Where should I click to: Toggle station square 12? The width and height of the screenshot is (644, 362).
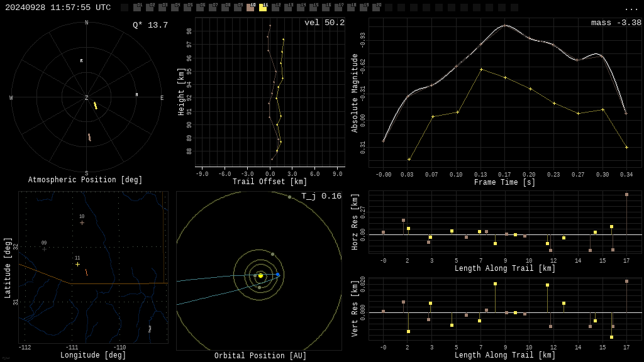point(275,8)
